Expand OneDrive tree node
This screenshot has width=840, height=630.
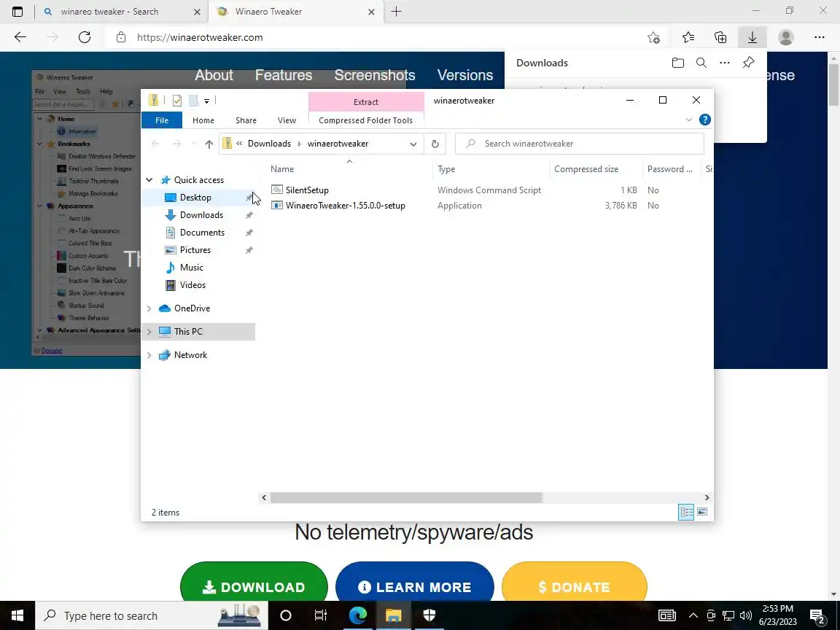(x=149, y=308)
